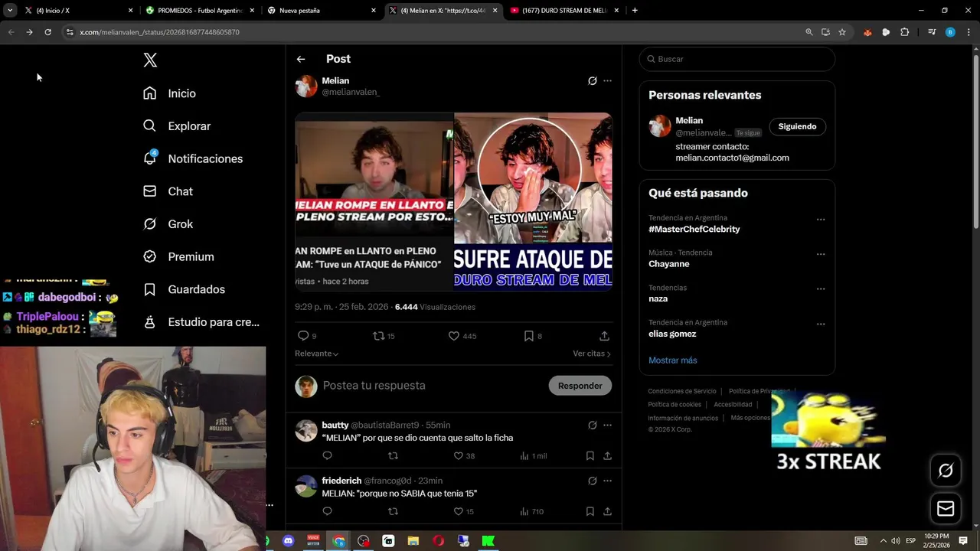Click the reply icon with 9 replies

(303, 336)
